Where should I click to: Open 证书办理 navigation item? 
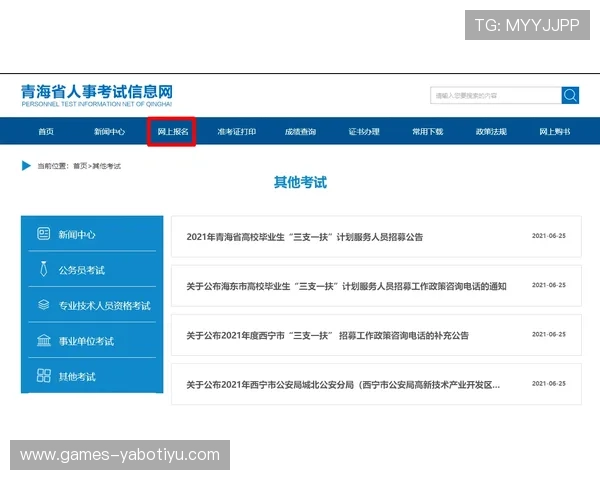coord(364,132)
